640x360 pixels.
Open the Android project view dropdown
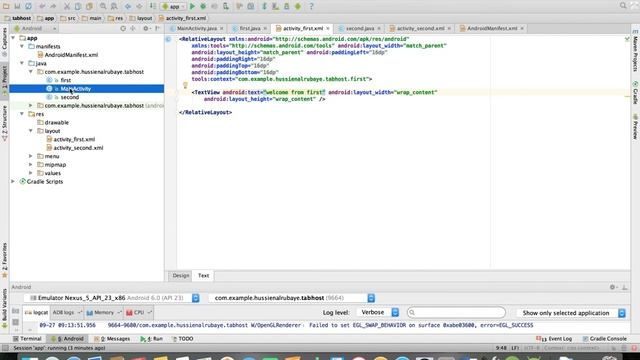coord(34,29)
